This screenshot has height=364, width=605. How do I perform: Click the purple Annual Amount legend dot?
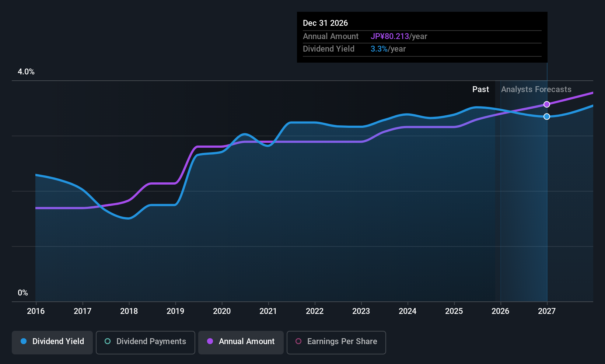[210, 341]
